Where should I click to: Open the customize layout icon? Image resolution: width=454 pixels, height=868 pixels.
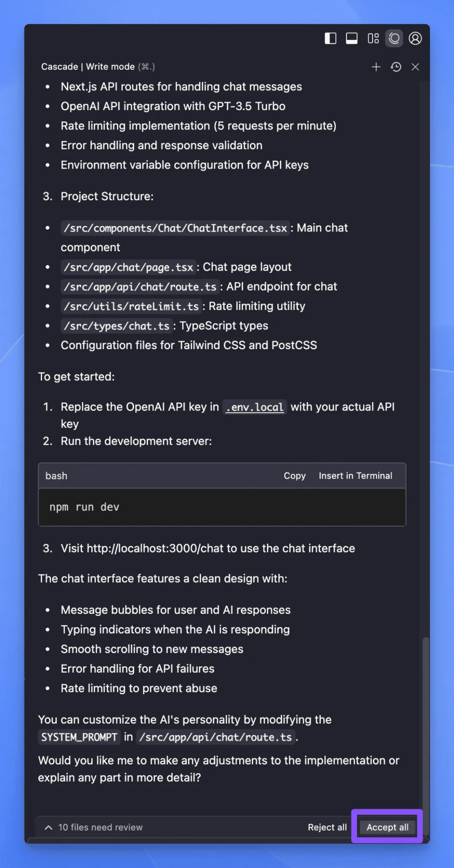click(373, 39)
